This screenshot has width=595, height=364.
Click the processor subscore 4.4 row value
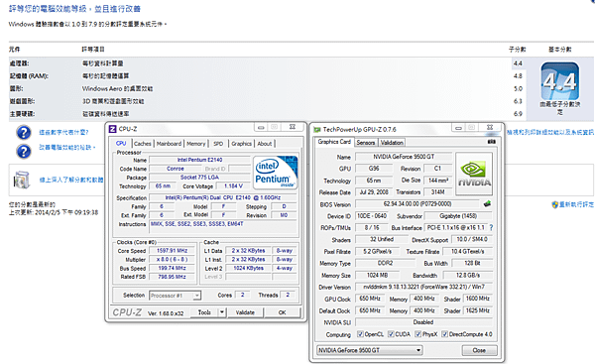[x=518, y=63]
